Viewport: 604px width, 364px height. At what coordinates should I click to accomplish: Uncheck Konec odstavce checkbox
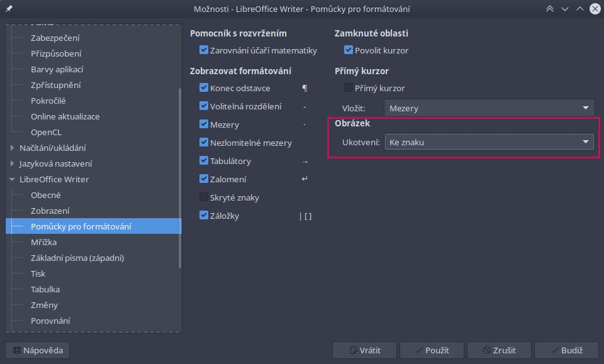pos(204,88)
